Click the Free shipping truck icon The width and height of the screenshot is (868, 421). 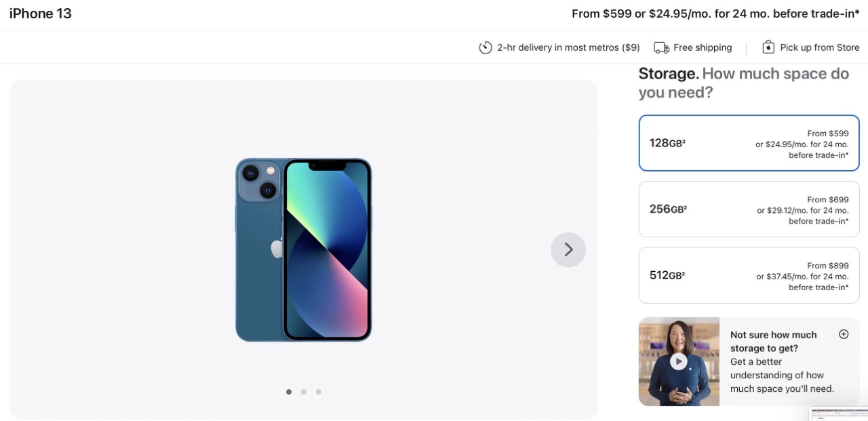661,47
